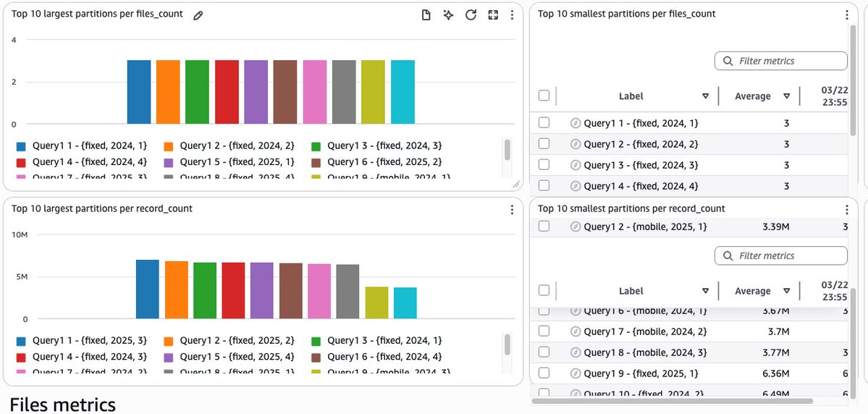The image size is (868, 414).
Task: Click the magnifier icon in the smallest record_count filter
Action: (728, 255)
